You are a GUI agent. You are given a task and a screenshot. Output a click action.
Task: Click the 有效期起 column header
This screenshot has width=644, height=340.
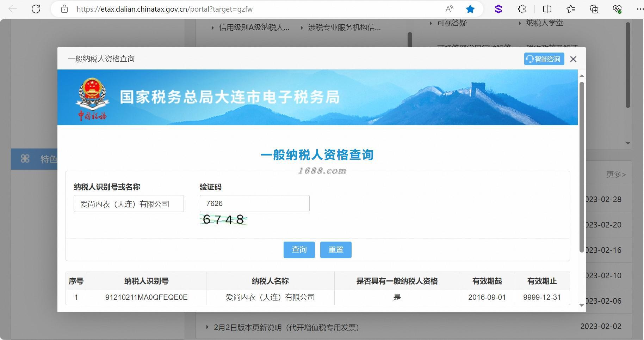pos(487,281)
